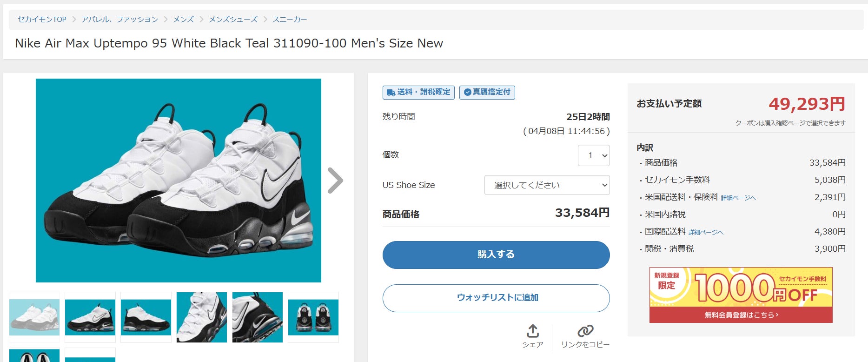
Task: Click the share upload icon
Action: pyautogui.click(x=533, y=331)
